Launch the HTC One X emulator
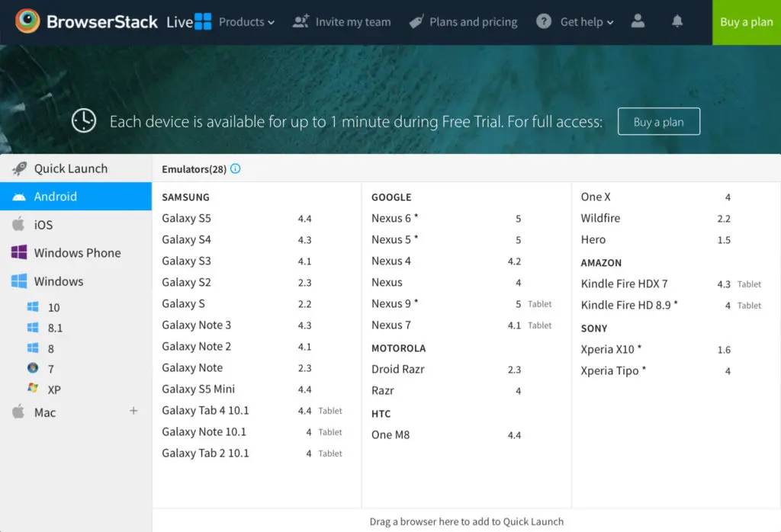This screenshot has width=781, height=532. click(655, 197)
